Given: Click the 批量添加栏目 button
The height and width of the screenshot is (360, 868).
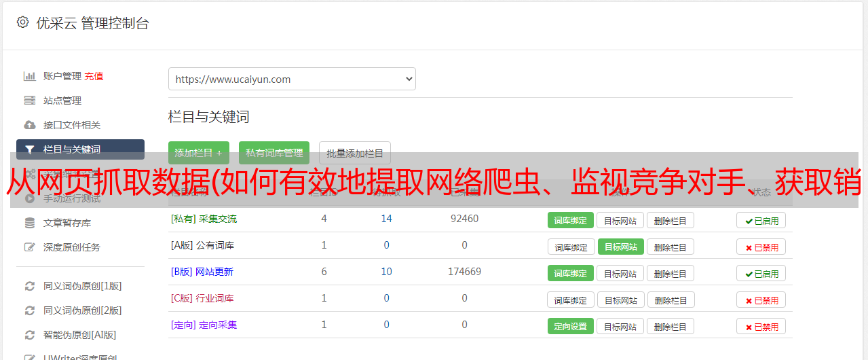Looking at the screenshot, I should pyautogui.click(x=355, y=153).
